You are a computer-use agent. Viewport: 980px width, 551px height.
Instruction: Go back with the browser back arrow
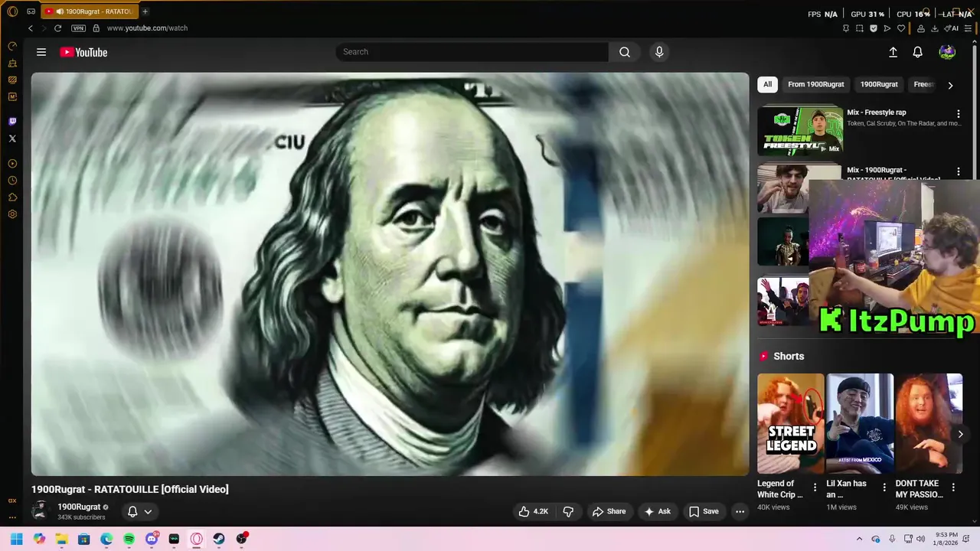31,28
